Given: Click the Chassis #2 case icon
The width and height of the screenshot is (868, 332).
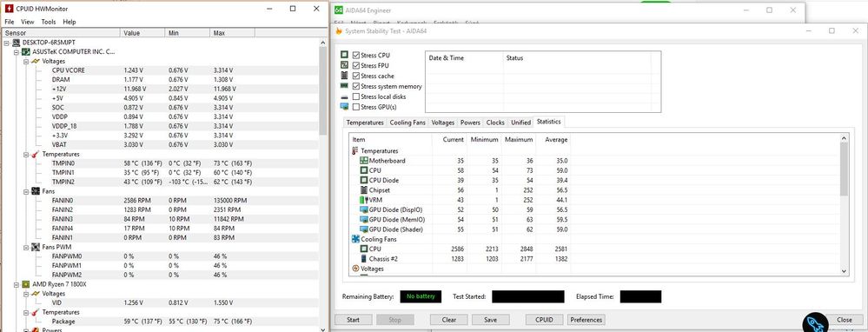Looking at the screenshot, I should tap(364, 258).
